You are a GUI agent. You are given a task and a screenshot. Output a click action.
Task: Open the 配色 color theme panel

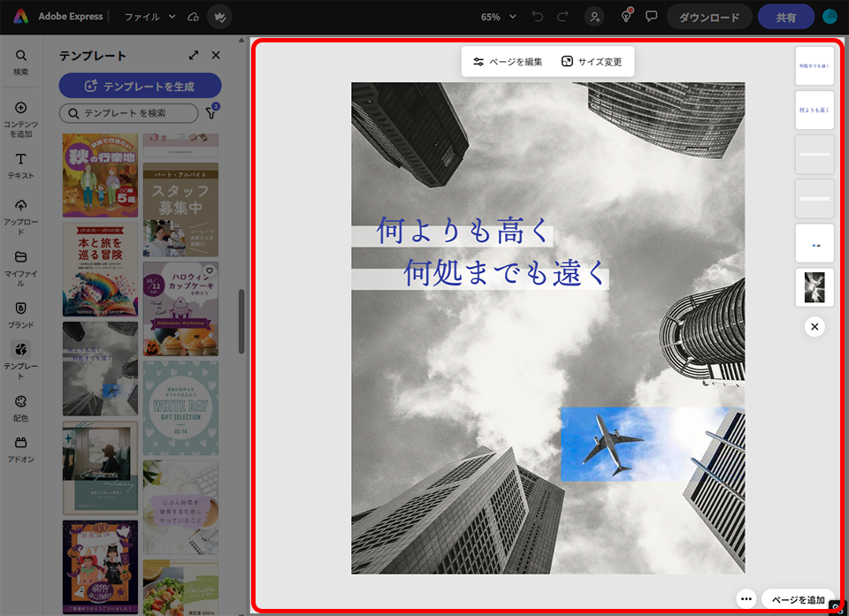pos(21,407)
